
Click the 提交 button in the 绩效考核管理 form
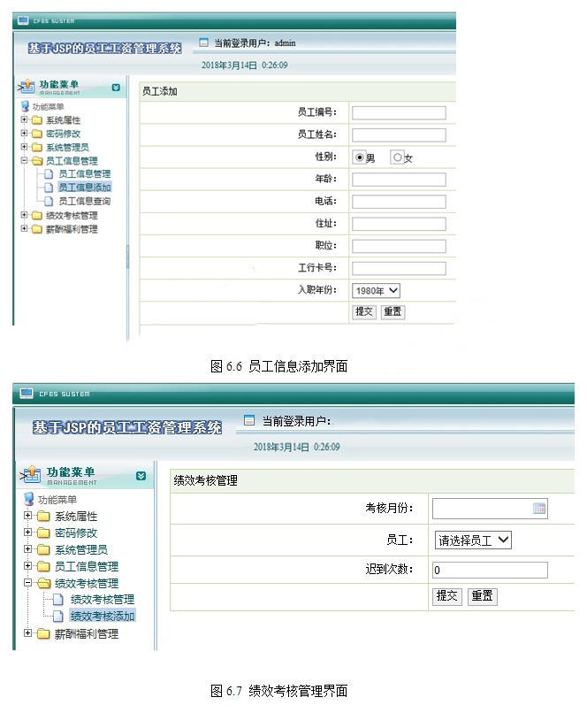tap(446, 596)
